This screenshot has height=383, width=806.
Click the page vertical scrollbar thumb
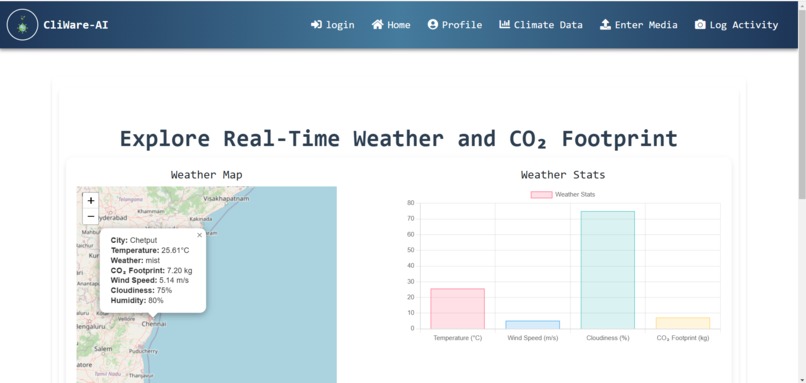coord(801,104)
